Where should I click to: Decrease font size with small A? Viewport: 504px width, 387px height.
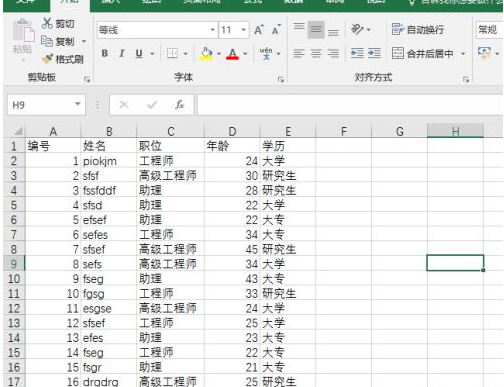276,30
